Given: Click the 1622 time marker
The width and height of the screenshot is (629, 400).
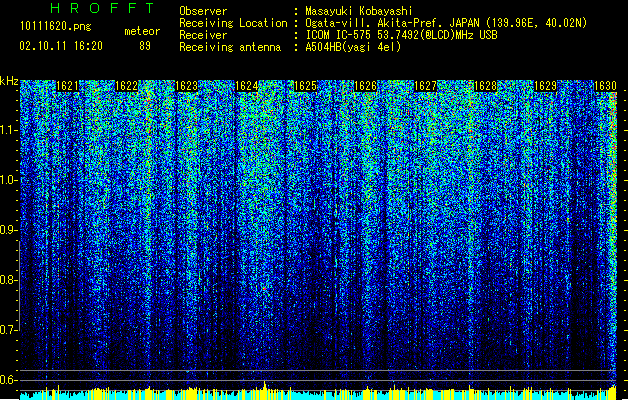Looking at the screenshot, I should (127, 86).
